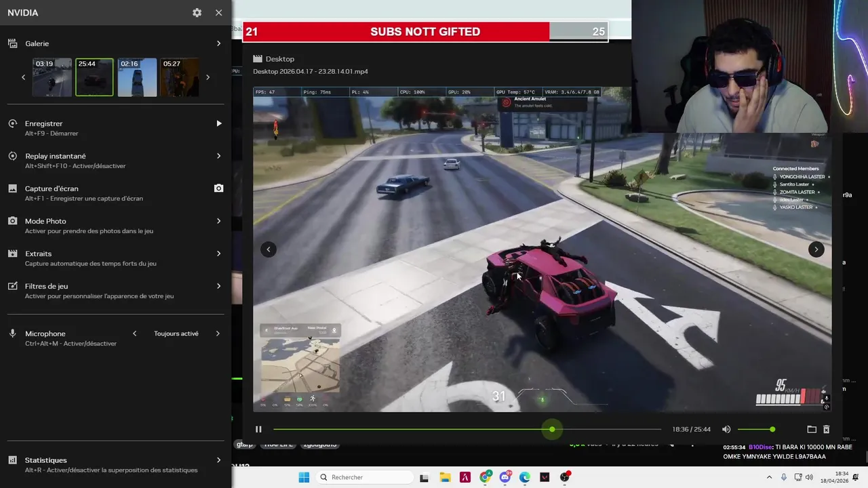Viewport: 868px width, 488px height.
Task: Open the Galerie section
Action: tap(115, 43)
